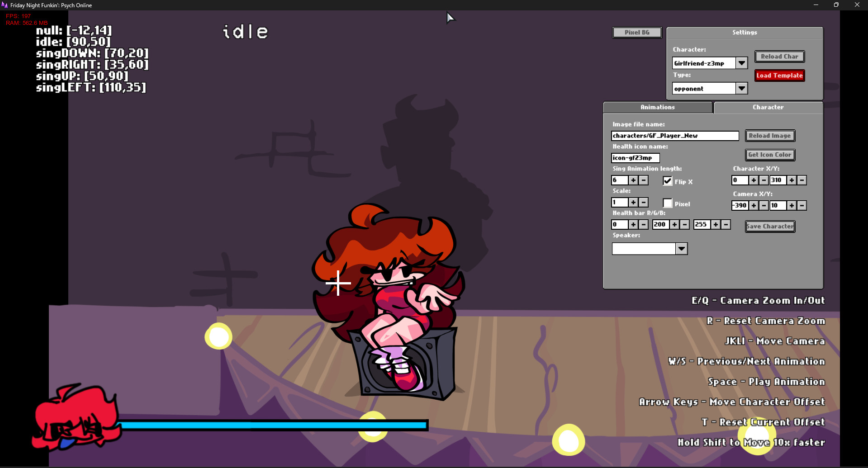
Task: Decrease Health bar green value 200
Action: 685,224
